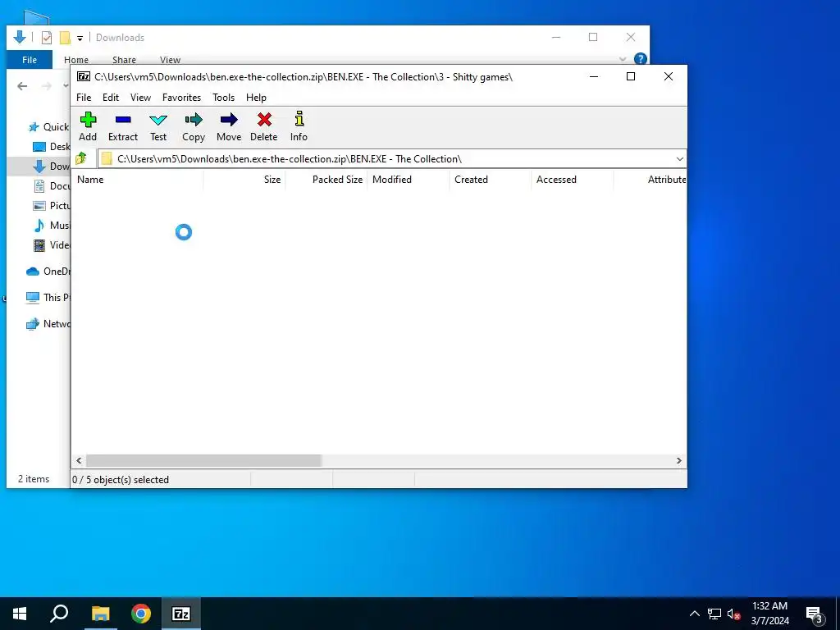840x630 pixels.
Task: Select Desktop in Explorer sidebar
Action: (x=51, y=147)
